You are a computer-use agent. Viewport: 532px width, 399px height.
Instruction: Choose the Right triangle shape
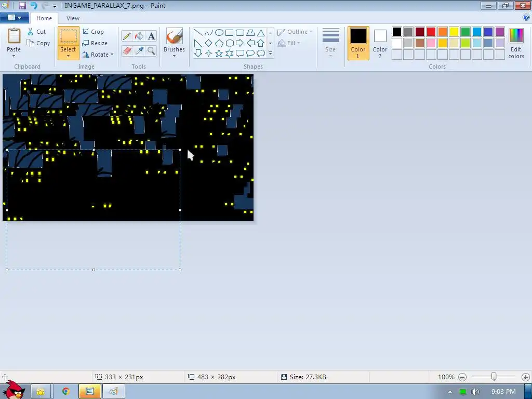point(198,43)
